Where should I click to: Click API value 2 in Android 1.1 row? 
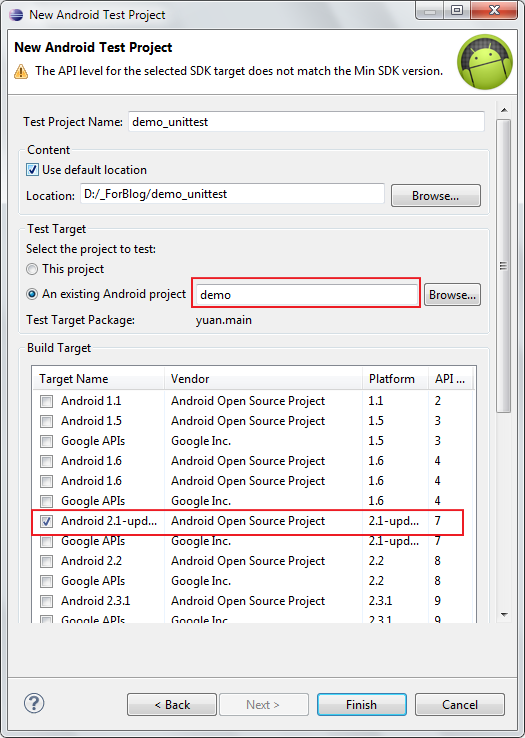[438, 401]
